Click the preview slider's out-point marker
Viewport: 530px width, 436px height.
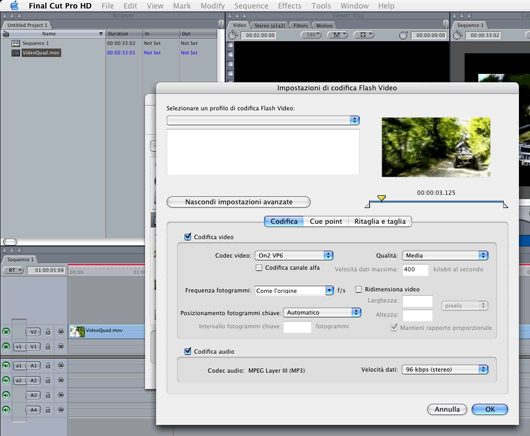click(x=505, y=205)
